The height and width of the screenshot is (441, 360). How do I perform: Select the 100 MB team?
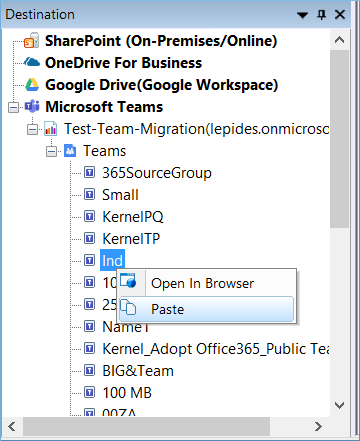[x=127, y=393]
